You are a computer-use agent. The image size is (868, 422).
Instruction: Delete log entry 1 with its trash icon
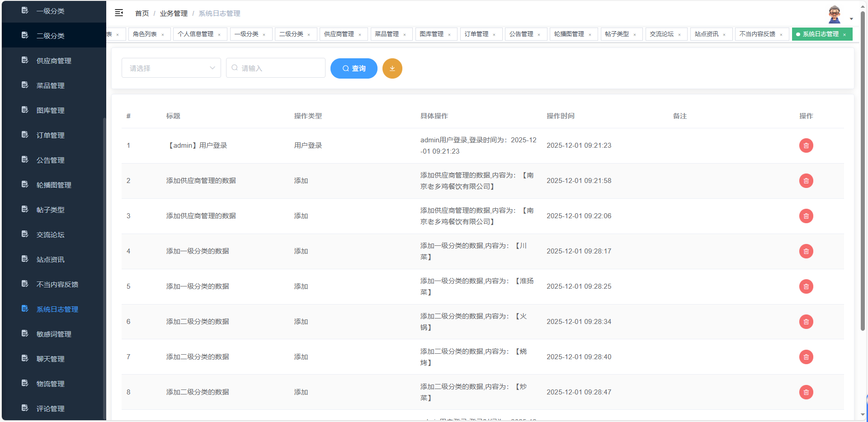(x=806, y=145)
